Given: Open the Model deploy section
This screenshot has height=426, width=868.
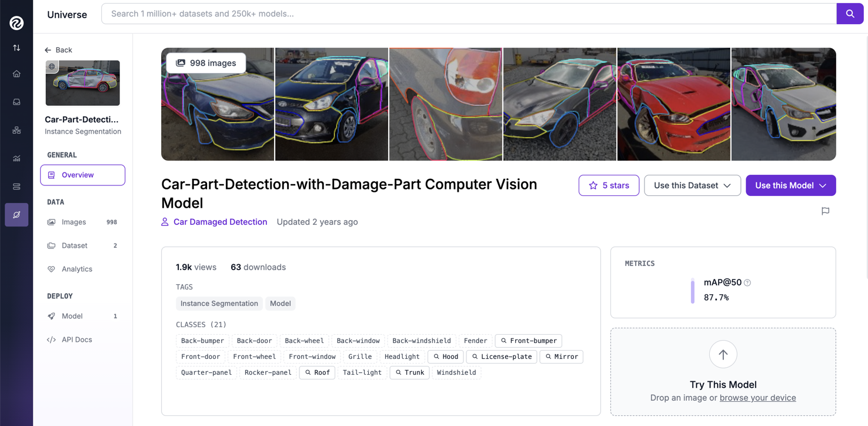Looking at the screenshot, I should point(82,316).
